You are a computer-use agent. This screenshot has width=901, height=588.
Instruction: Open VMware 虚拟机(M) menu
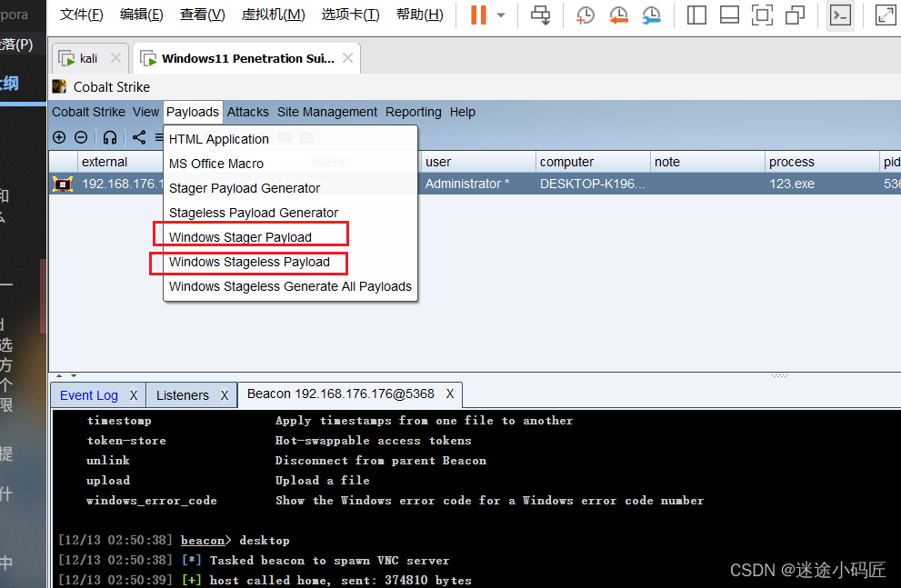click(x=273, y=15)
